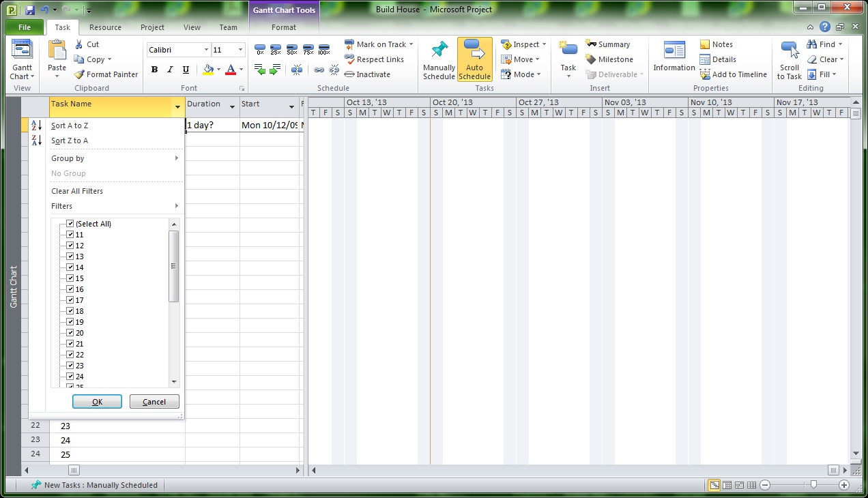Image resolution: width=868 pixels, height=498 pixels.
Task: Uncheck the (Select All) filter checkbox
Action: [x=70, y=224]
